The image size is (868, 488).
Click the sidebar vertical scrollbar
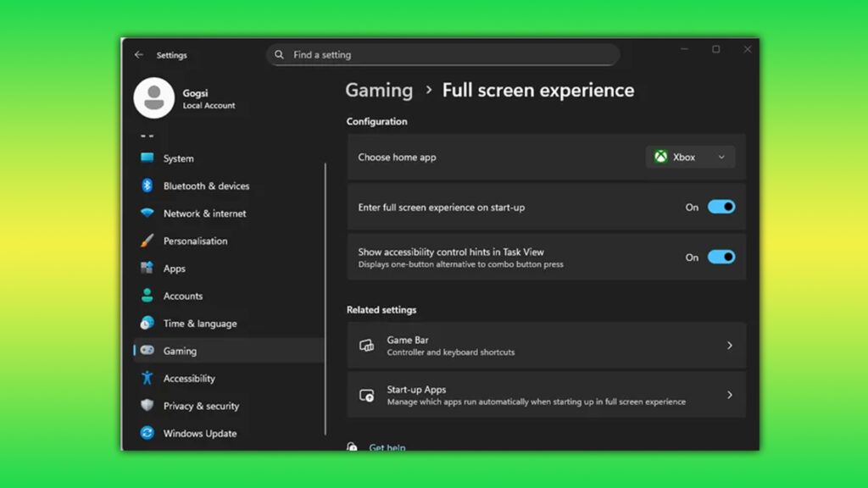(x=325, y=299)
